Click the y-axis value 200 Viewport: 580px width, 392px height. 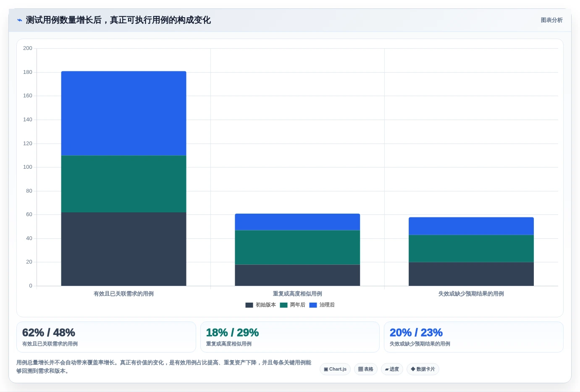pyautogui.click(x=28, y=48)
